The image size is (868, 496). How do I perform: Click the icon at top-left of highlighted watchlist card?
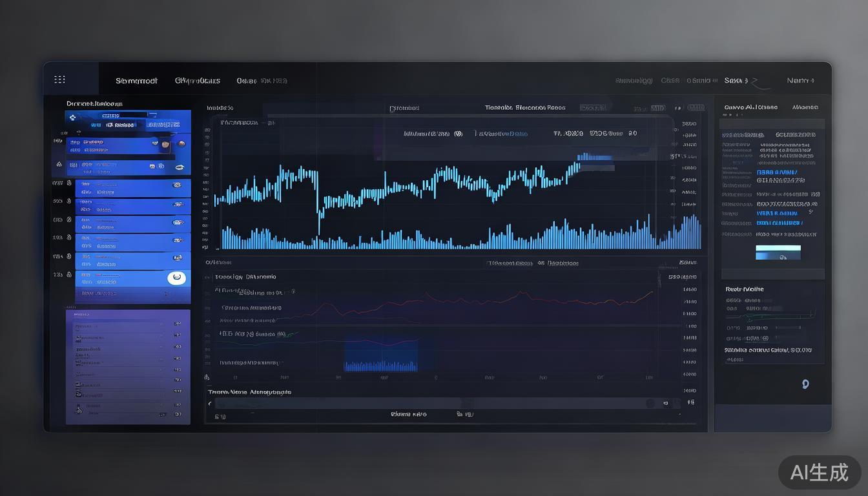(x=73, y=118)
